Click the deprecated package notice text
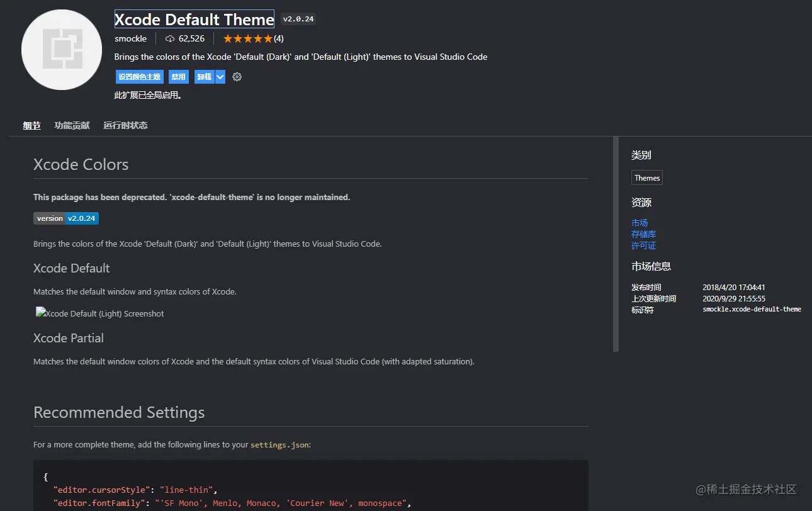Image resolution: width=812 pixels, height=511 pixels. [x=192, y=197]
